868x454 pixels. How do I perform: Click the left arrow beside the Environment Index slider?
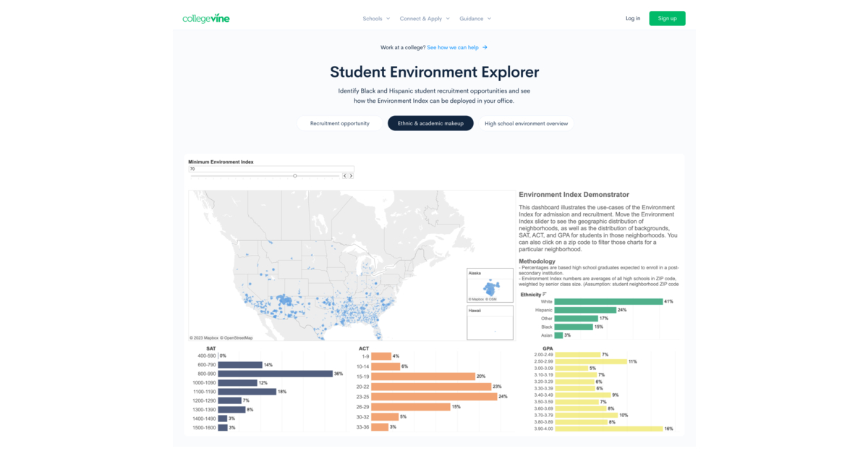pyautogui.click(x=344, y=175)
